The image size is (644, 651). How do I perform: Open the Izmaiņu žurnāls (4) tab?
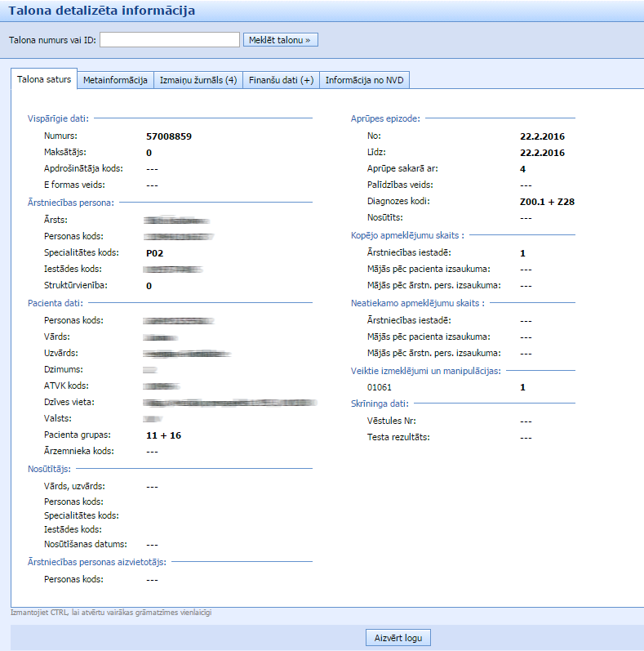[x=198, y=80]
